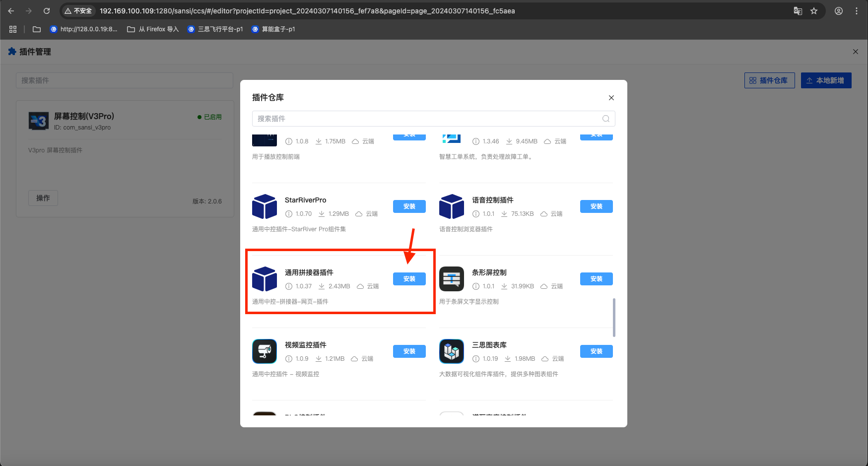Open the 算能盒子-p1 bookmark

[273, 29]
